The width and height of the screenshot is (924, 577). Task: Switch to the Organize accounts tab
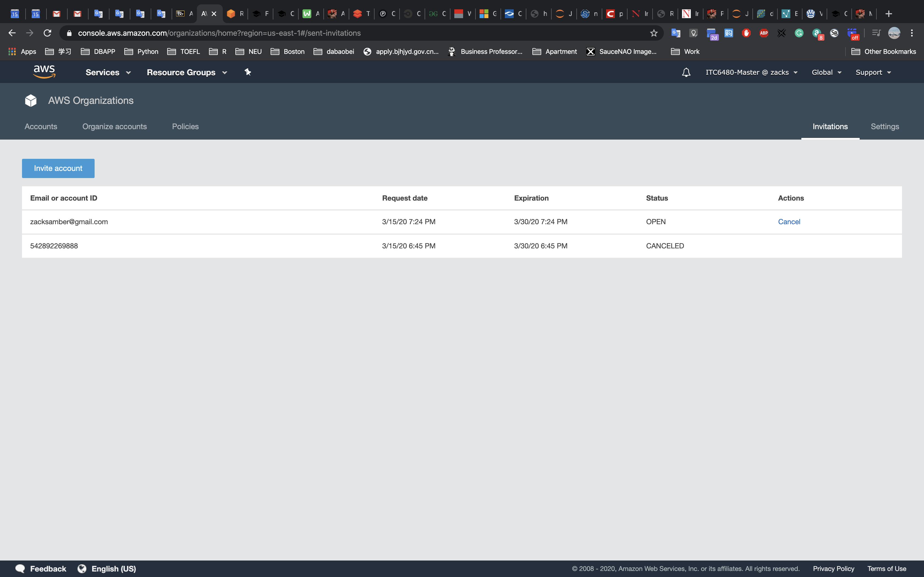click(115, 127)
